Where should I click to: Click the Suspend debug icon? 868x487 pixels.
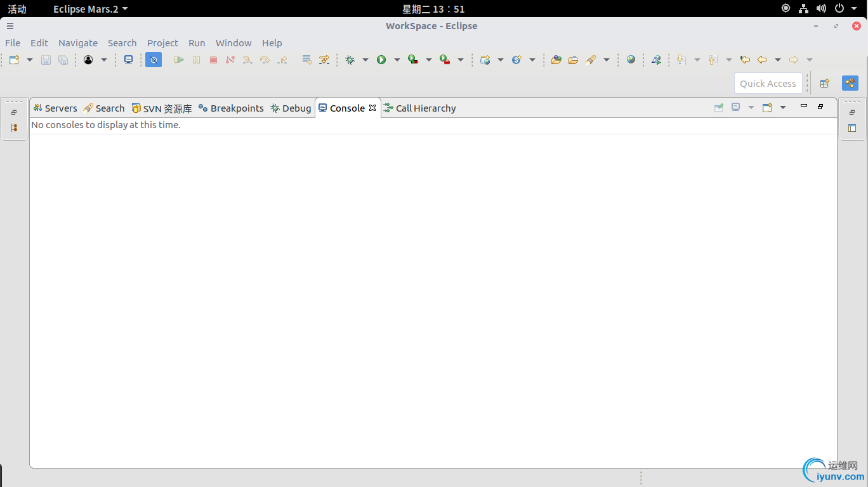coord(197,60)
